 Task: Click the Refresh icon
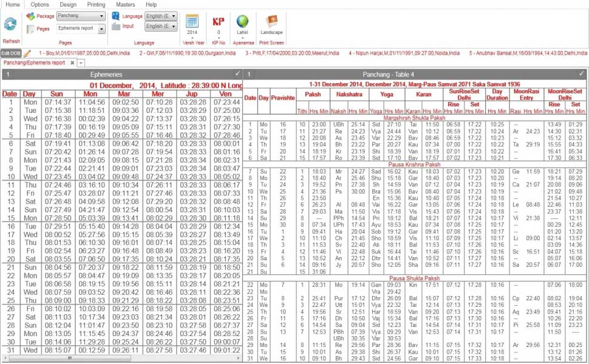[10, 24]
